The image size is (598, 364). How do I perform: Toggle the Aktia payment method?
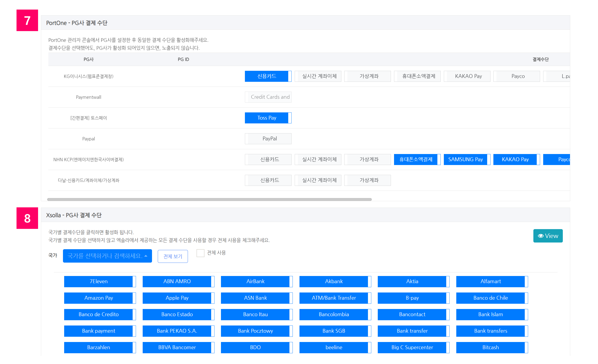click(x=414, y=281)
